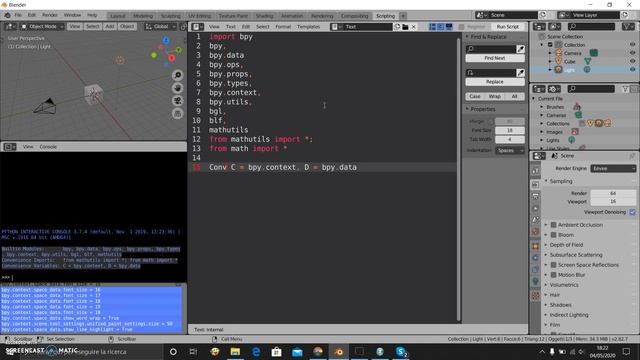
Task: Toggle Wrap search option
Action: [494, 96]
